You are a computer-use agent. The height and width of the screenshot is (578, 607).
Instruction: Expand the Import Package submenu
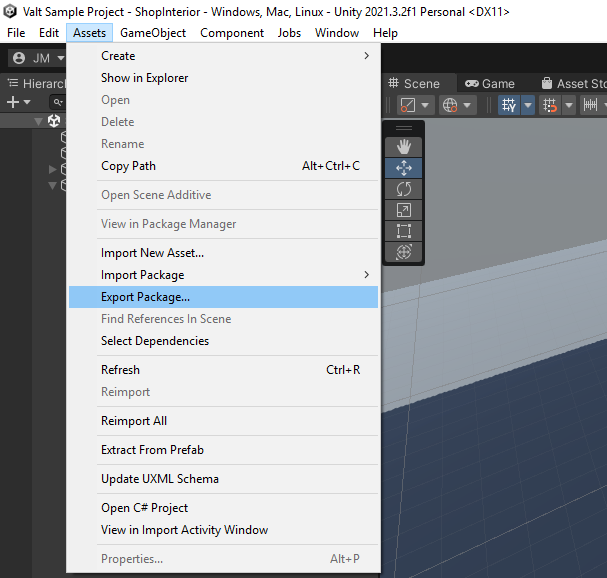(366, 275)
